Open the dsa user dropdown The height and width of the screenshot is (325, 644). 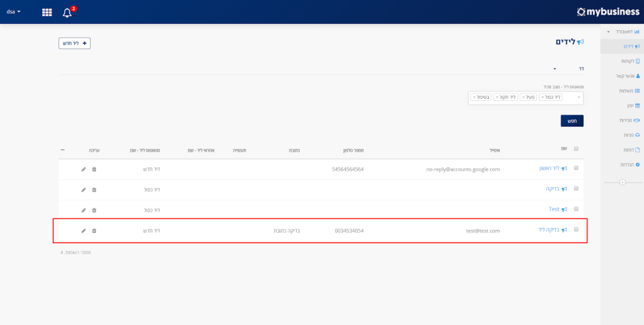coord(14,12)
